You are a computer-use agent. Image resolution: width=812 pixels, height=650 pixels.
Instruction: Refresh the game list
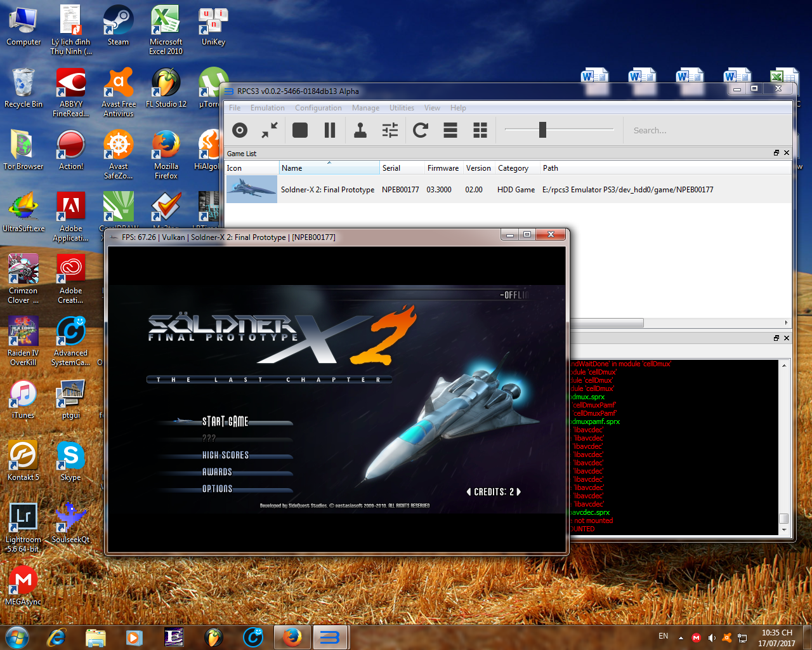pos(420,131)
